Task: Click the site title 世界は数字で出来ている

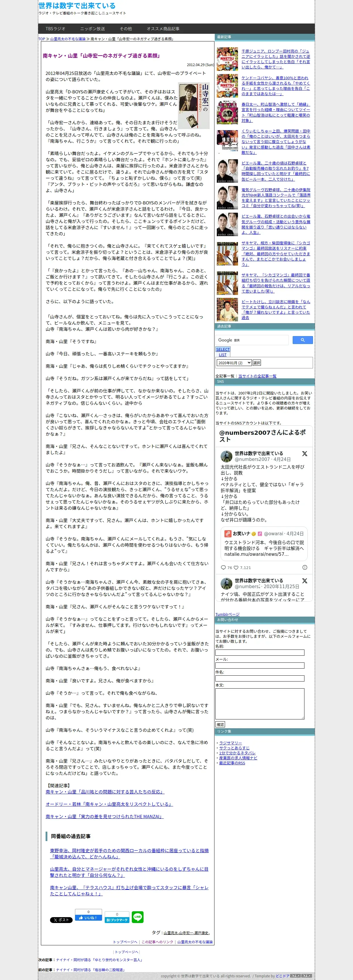Action: coord(77,6)
